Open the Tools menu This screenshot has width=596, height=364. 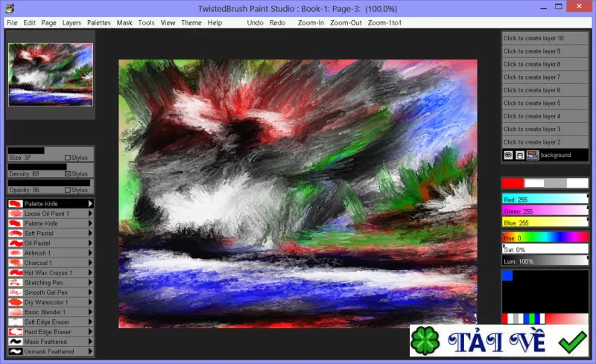tap(146, 23)
